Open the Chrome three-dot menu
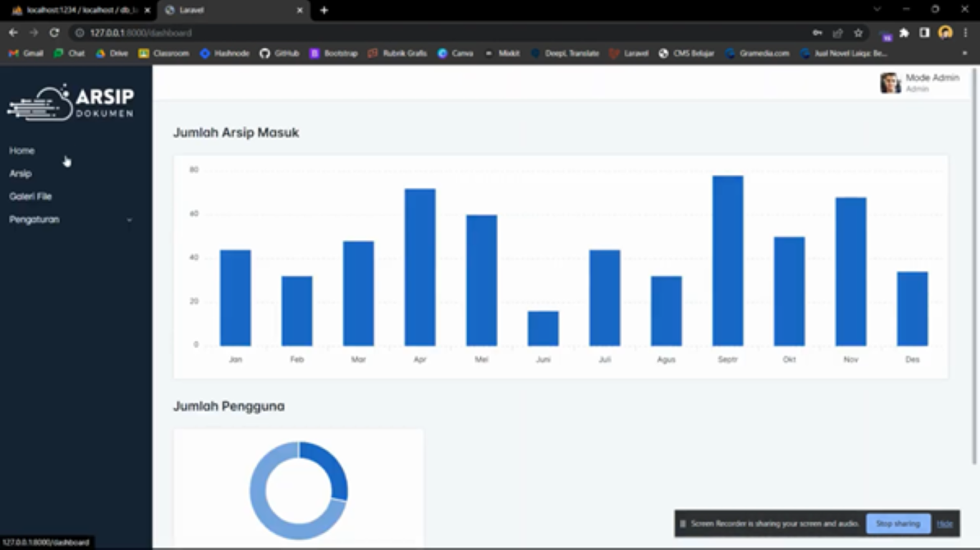This screenshot has width=980, height=550. pos(966,33)
